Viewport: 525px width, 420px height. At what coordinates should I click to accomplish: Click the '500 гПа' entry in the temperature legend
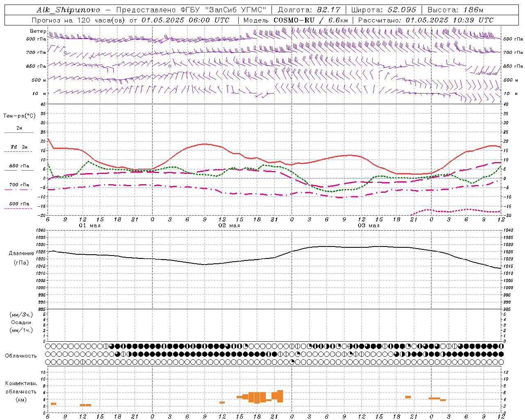(19, 204)
